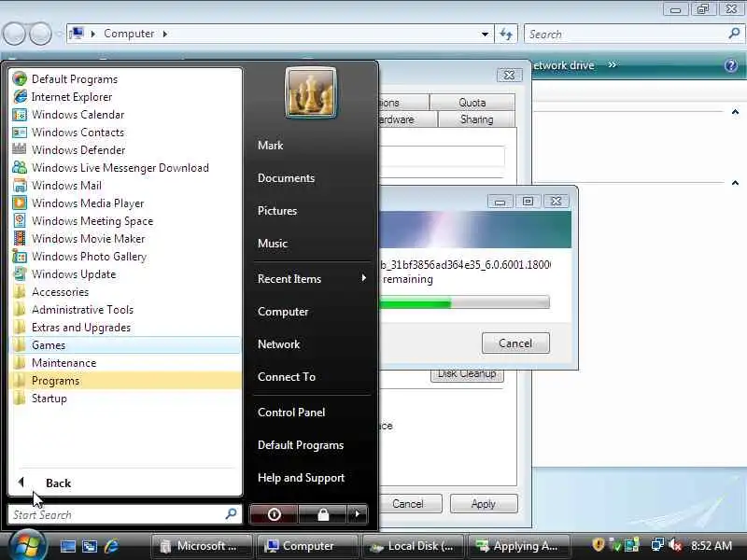
Task: Open Default Programs icon in program list
Action: pyautogui.click(x=20, y=78)
